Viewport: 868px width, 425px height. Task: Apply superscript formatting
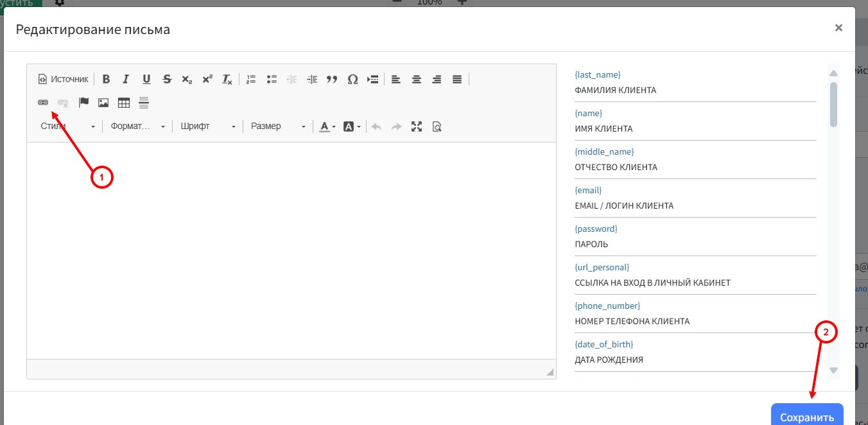tap(207, 79)
